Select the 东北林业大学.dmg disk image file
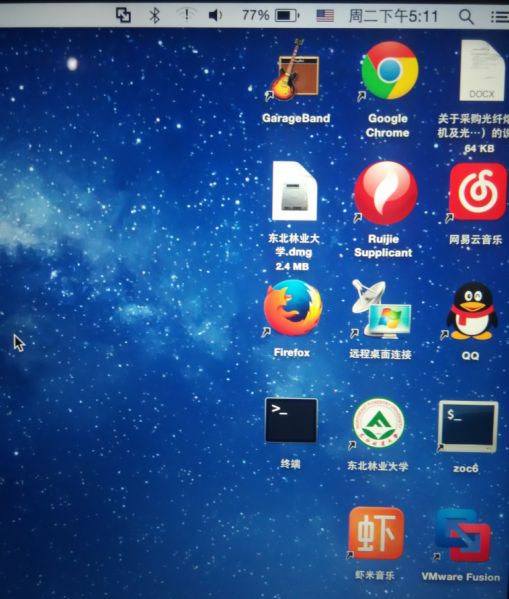 [x=294, y=191]
